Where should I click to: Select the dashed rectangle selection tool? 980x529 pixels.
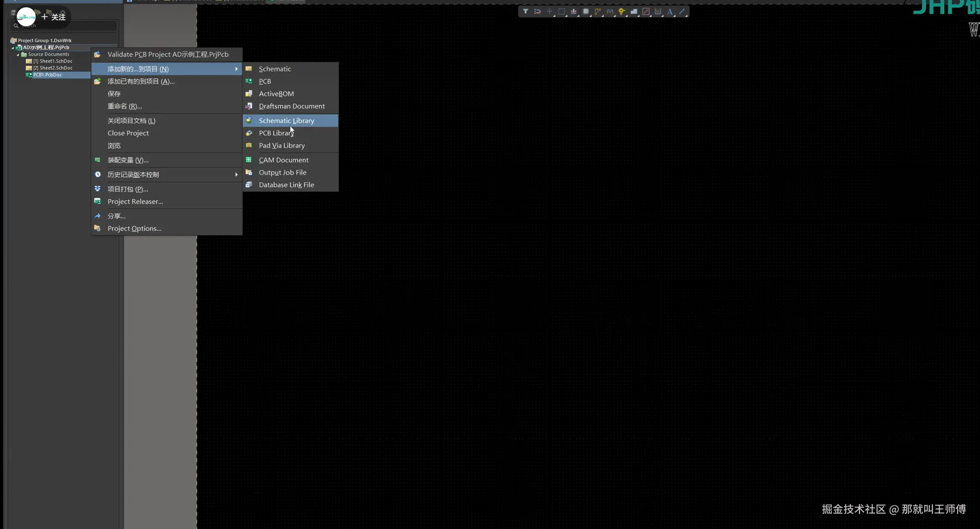pos(561,12)
